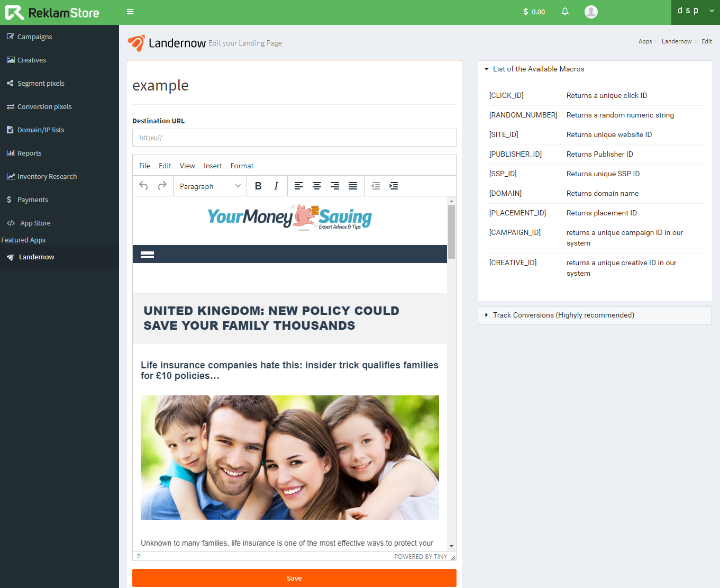Open Conversion pixels page

click(x=44, y=106)
